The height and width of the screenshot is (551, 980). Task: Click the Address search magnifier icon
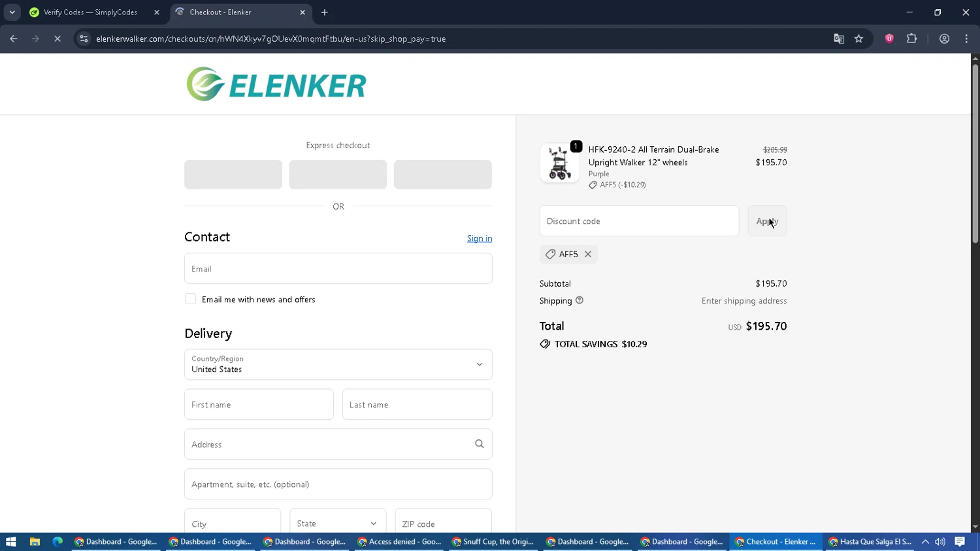(479, 444)
